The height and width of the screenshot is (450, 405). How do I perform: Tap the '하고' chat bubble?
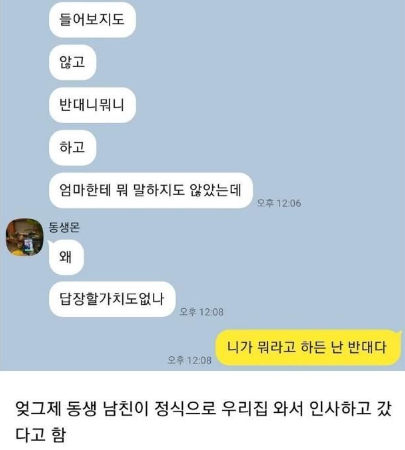72,148
